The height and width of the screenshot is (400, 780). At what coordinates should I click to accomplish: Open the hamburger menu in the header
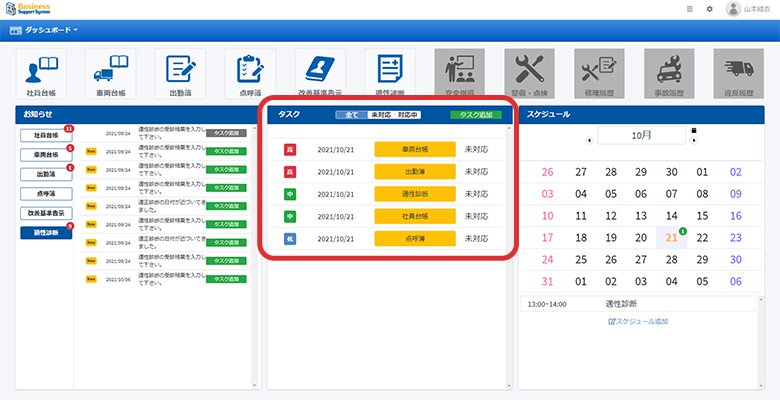coord(690,9)
